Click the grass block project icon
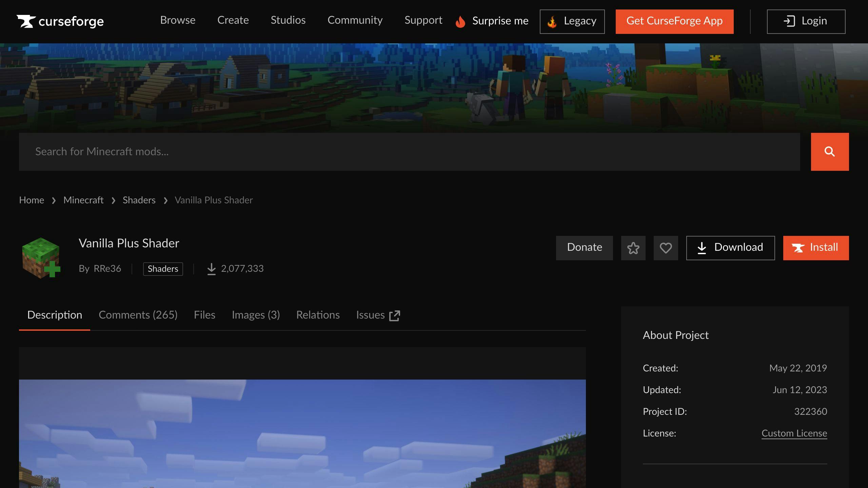This screenshot has width=868, height=488. pyautogui.click(x=41, y=258)
